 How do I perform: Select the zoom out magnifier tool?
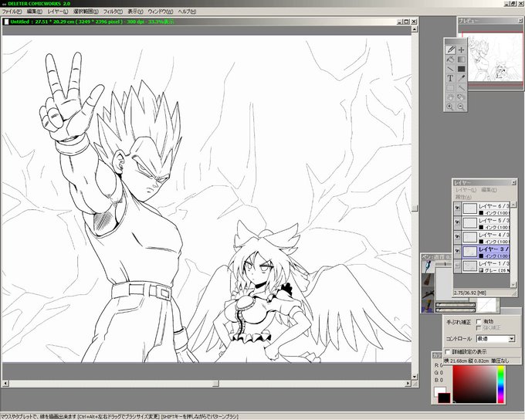point(462,107)
